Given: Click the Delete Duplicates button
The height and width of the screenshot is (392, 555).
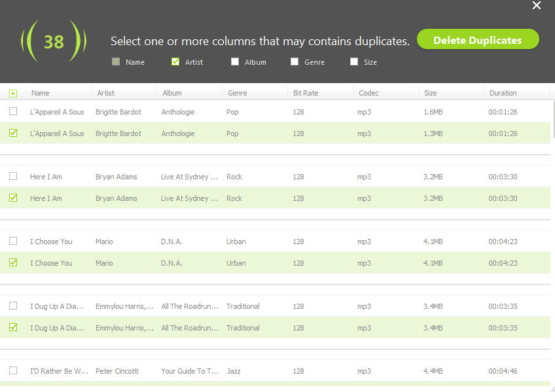Looking at the screenshot, I should [x=478, y=40].
